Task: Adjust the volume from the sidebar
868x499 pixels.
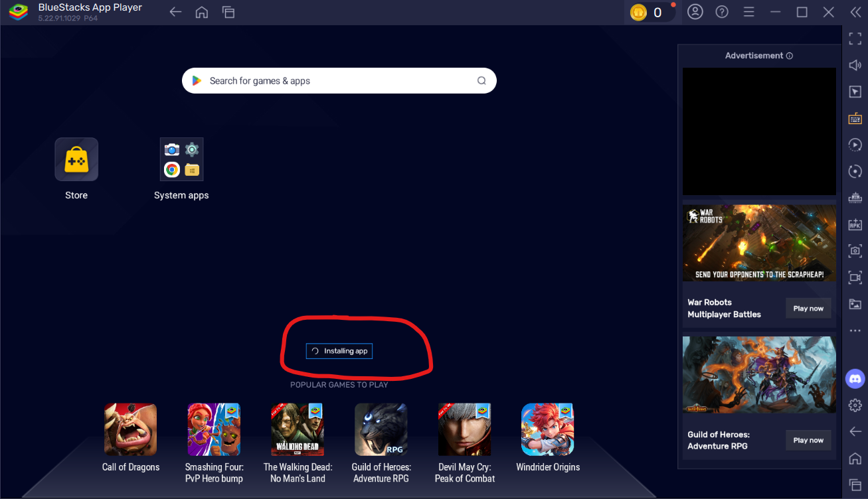Action: click(x=855, y=64)
